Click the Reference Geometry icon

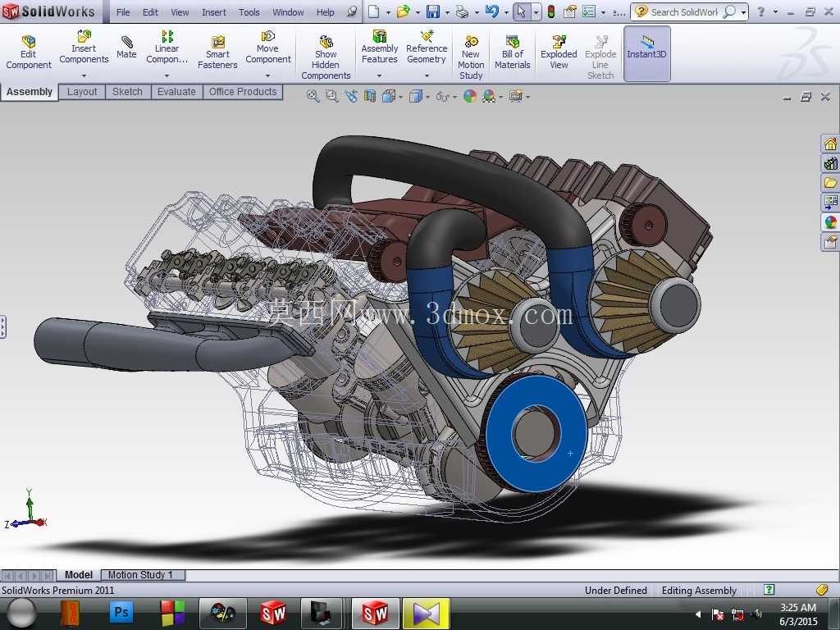click(427, 47)
